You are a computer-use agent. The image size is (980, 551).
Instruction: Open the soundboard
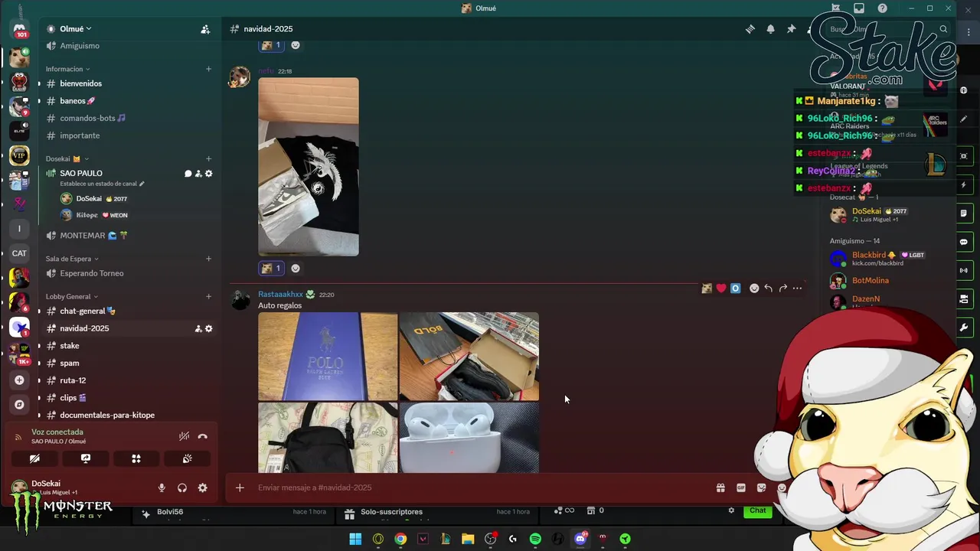(187, 458)
